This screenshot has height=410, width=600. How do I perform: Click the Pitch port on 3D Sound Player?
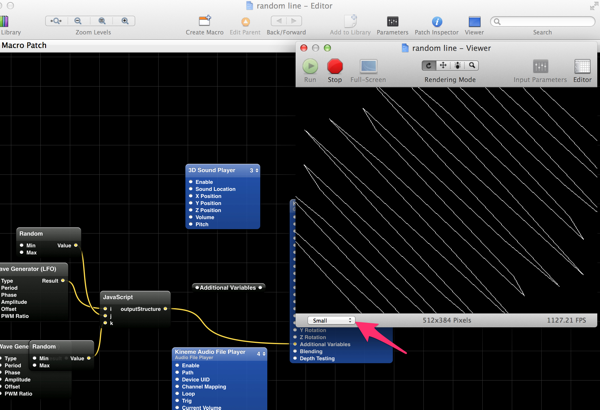click(x=191, y=224)
